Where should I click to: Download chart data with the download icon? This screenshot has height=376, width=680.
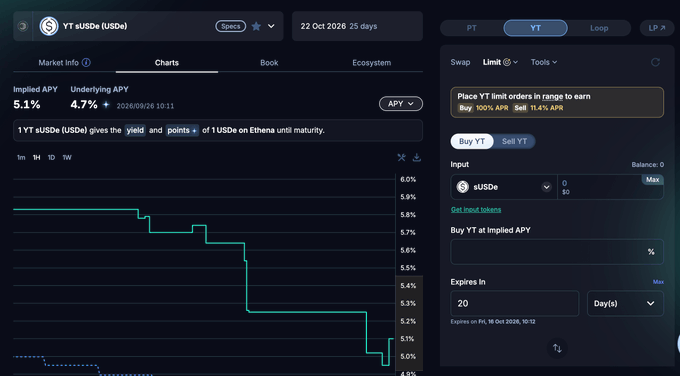417,157
